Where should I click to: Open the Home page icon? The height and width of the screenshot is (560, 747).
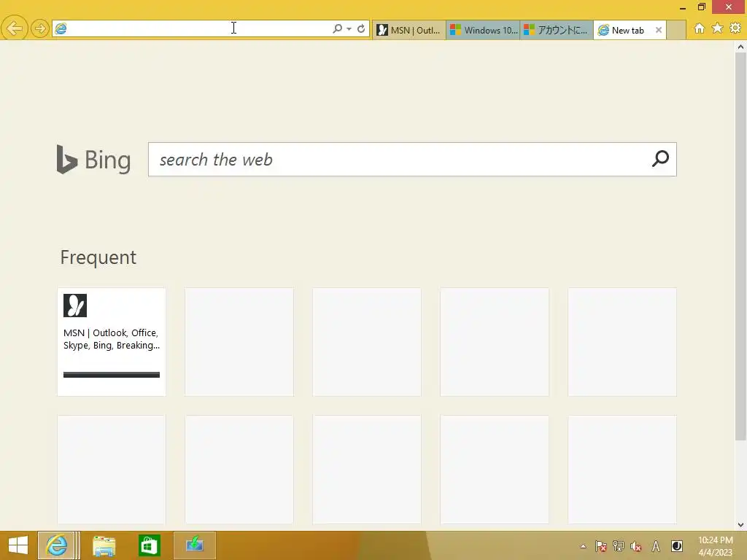(700, 28)
